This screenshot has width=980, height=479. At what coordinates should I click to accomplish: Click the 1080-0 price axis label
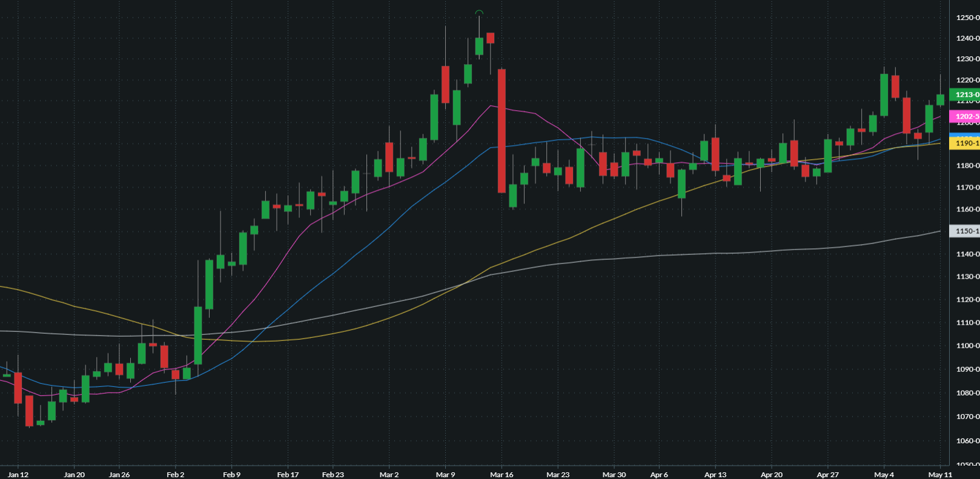(967, 392)
